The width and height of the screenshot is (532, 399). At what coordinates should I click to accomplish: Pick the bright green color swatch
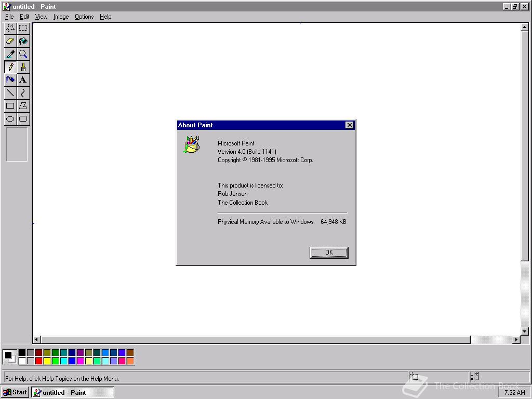click(55, 361)
